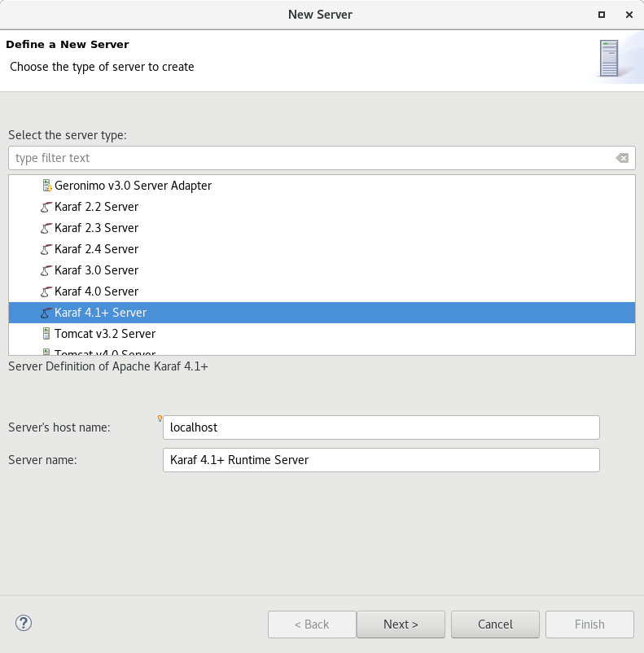Select Karaf 4.1+ Server in the list
Screen dimensions: 644x653
(100, 313)
